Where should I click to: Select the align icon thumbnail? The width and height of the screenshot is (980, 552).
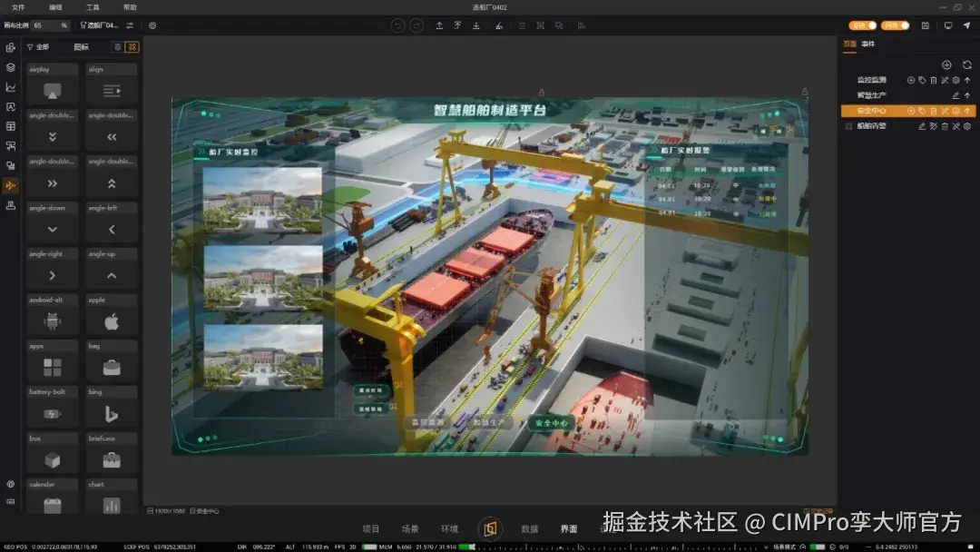pos(112,92)
